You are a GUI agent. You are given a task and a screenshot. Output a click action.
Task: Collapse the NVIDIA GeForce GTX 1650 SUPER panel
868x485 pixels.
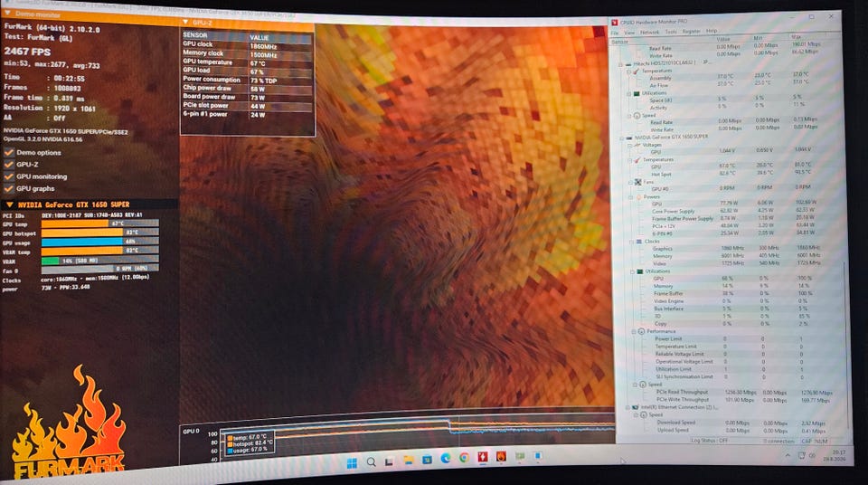[x=9, y=204]
